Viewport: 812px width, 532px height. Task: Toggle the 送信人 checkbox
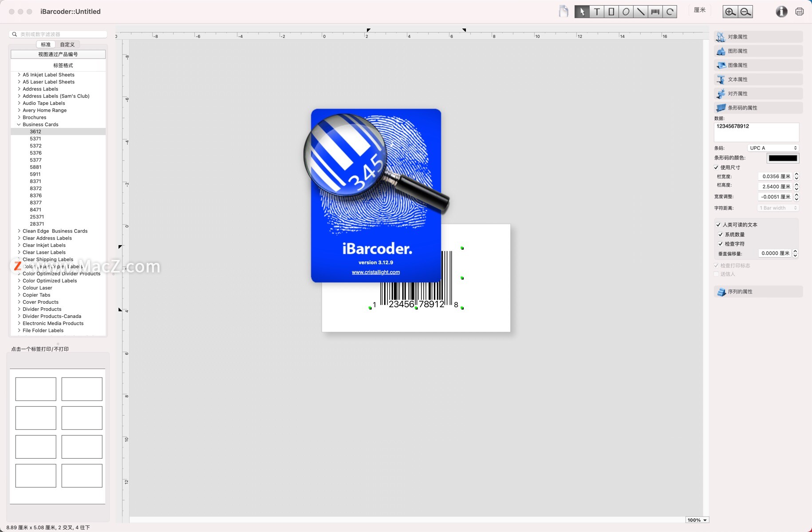(716, 274)
